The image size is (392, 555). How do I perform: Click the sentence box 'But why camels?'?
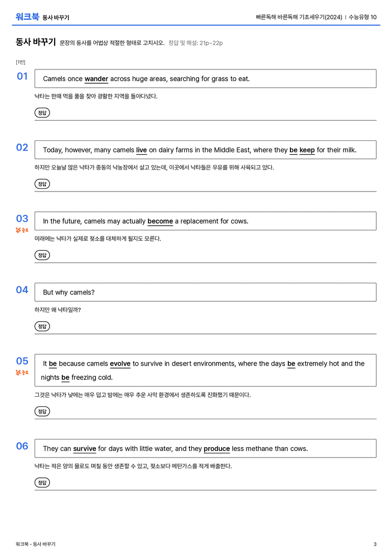click(x=206, y=293)
